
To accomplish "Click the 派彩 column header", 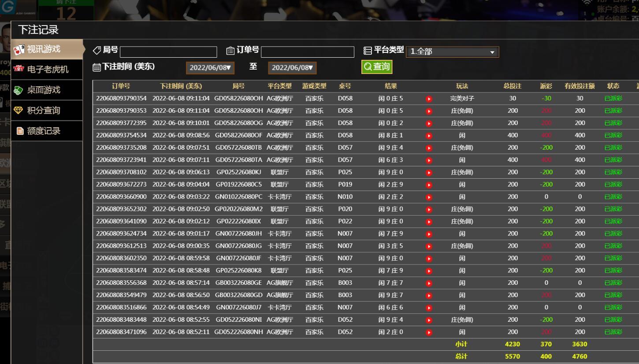I will point(546,86).
